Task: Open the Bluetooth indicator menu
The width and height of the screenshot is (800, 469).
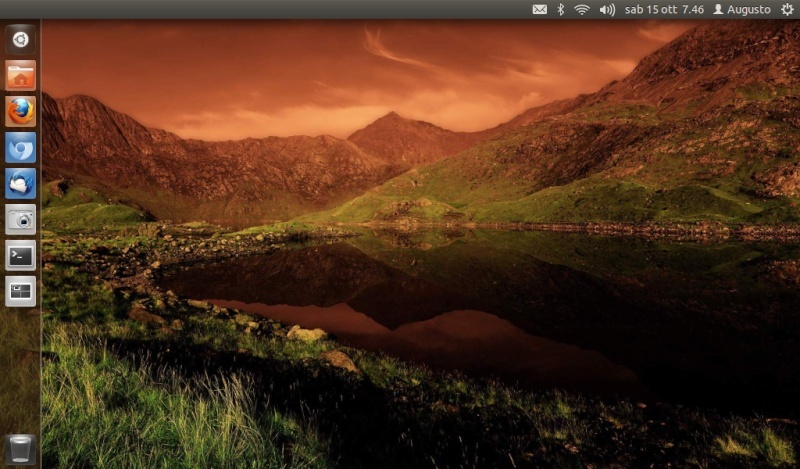Action: click(x=561, y=9)
